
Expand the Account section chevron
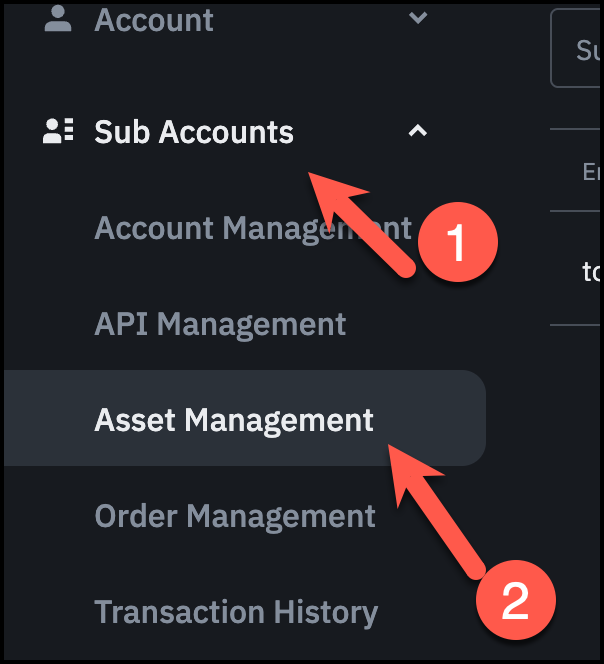418,18
